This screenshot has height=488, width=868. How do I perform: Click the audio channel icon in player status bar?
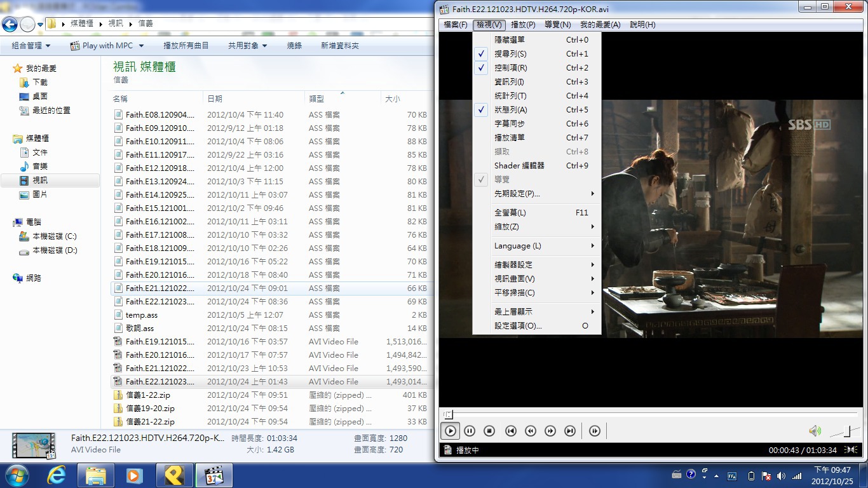(850, 450)
